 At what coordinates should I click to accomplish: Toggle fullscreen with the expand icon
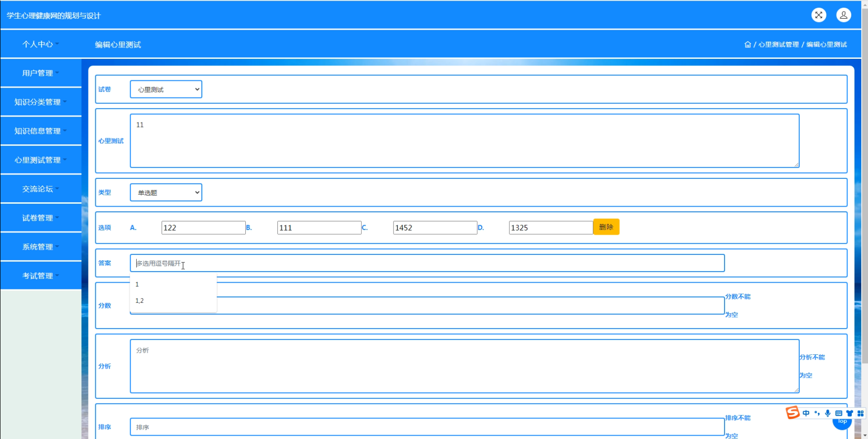[x=819, y=15]
